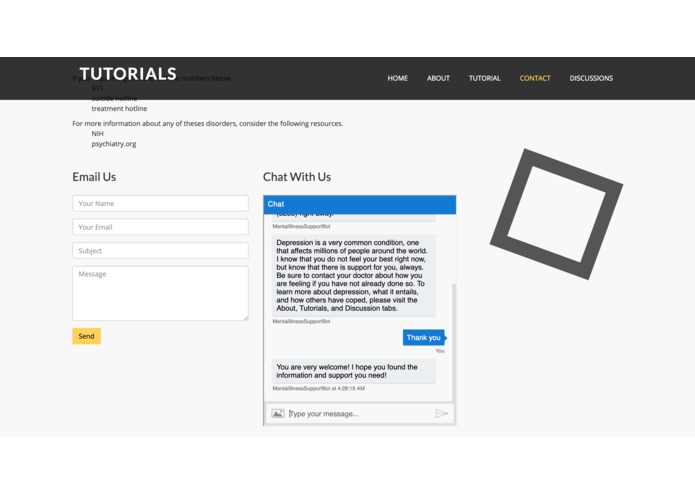This screenshot has width=695, height=494.
Task: Focus the Your Email field
Action: click(160, 227)
